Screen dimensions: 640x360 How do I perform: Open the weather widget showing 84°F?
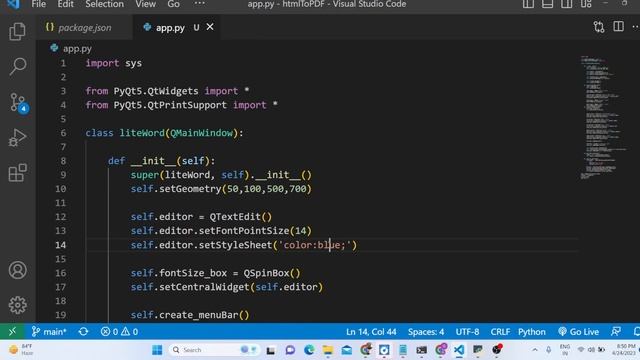(20, 350)
